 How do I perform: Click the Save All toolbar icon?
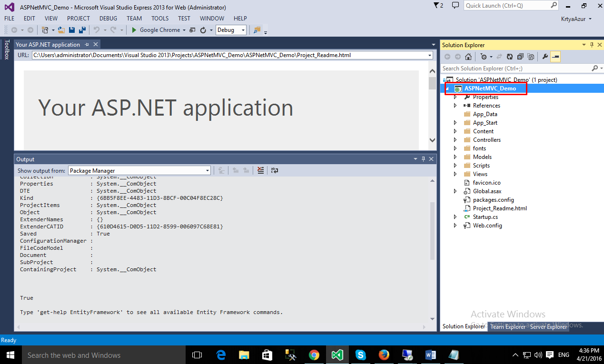[x=82, y=30]
